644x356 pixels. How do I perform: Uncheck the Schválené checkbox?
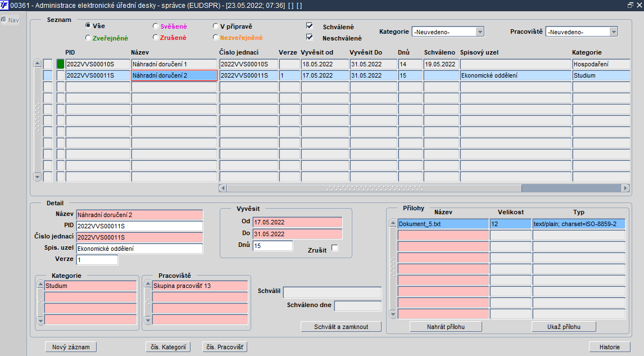[309, 26]
